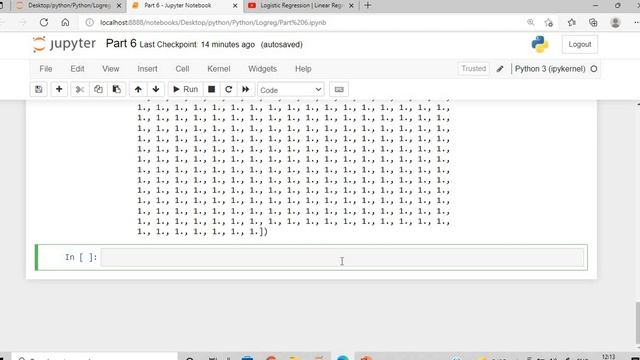
Task: Click the Python 3 (ipykernel) label
Action: 550,69
